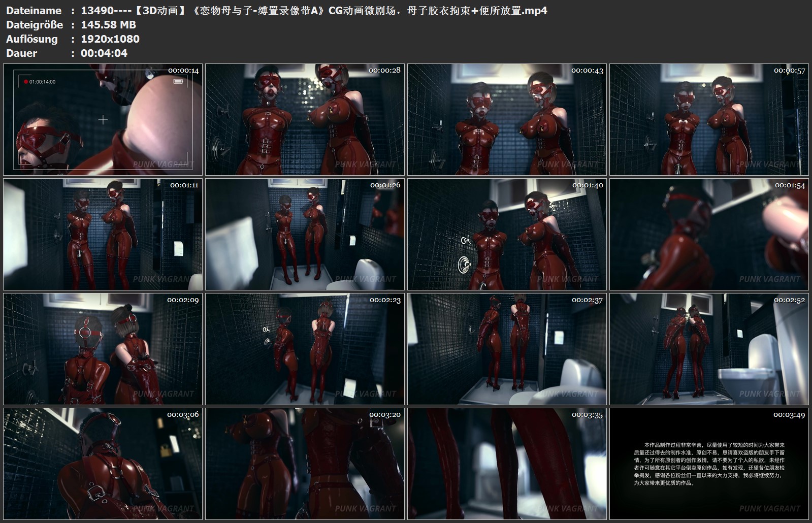Click the file name text ending in .mp4
This screenshot has height=523, width=812.
click(x=314, y=11)
